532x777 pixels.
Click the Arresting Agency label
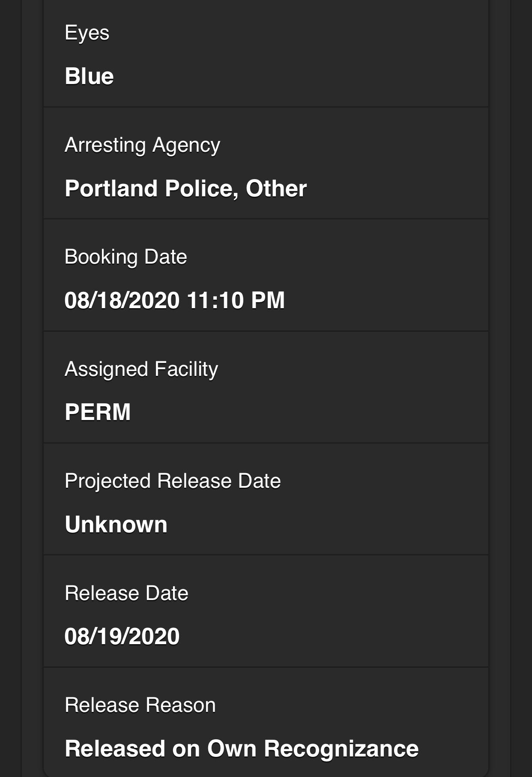pyautogui.click(x=142, y=145)
